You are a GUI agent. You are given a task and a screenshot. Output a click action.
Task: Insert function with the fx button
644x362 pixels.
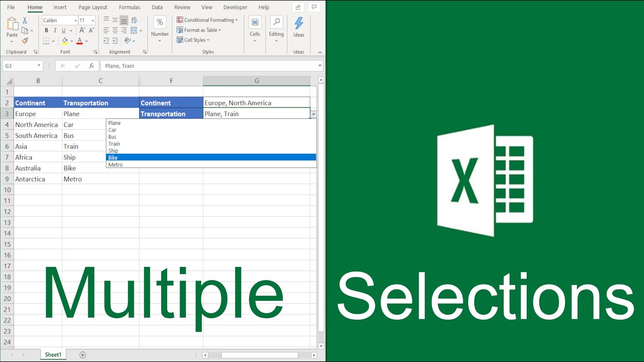click(x=91, y=66)
